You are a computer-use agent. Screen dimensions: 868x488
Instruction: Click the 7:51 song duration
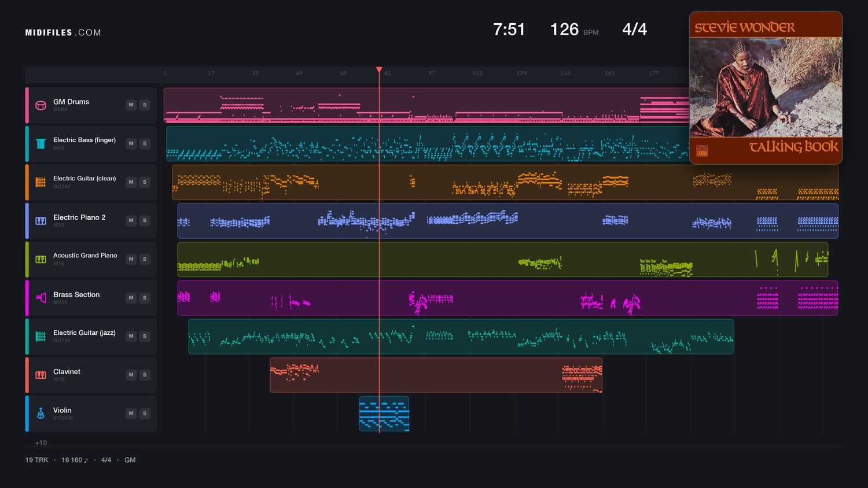click(509, 29)
